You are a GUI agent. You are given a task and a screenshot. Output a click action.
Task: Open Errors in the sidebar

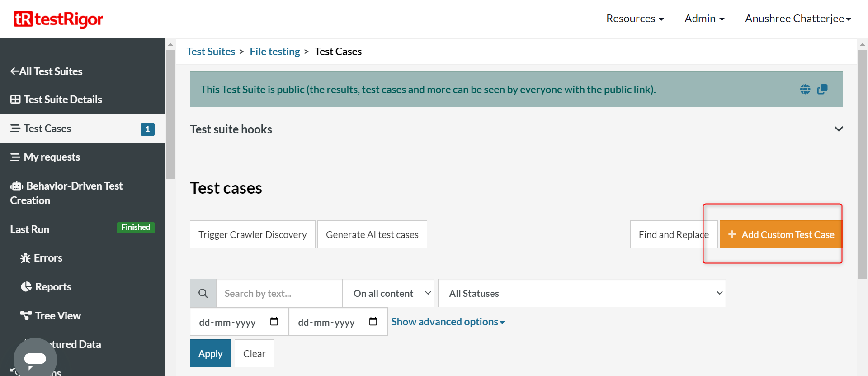click(48, 258)
